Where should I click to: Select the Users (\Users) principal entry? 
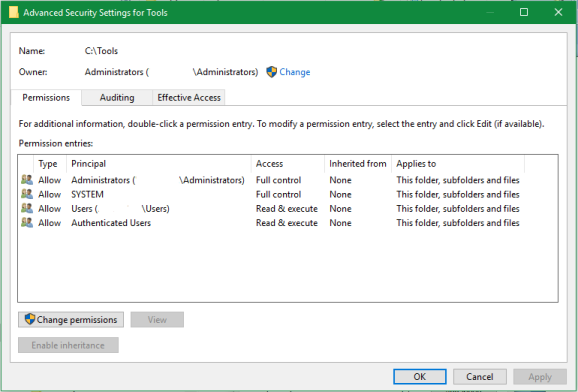pos(120,209)
